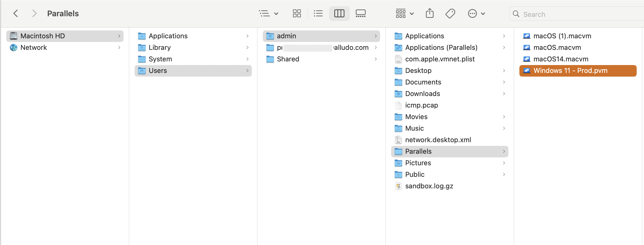Click the Downloads folder icon
Screen dimensions: 644x245
coord(398,94)
